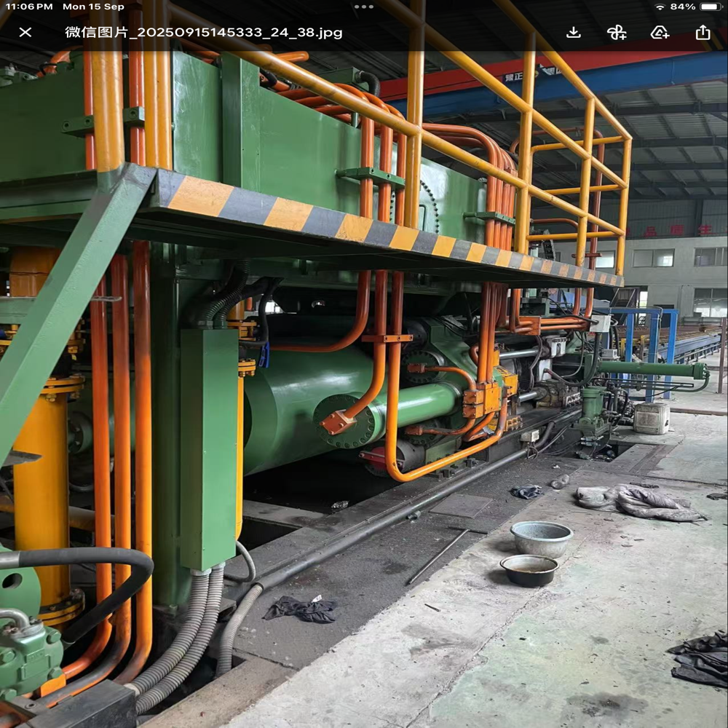728x728 pixels.
Task: Tap the photo to hide the toolbar
Action: pos(364,400)
